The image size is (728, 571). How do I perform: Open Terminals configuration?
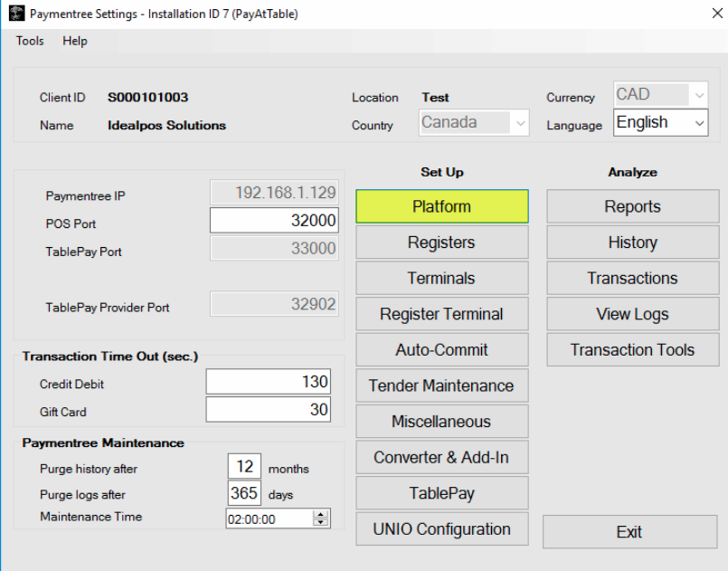tap(442, 278)
